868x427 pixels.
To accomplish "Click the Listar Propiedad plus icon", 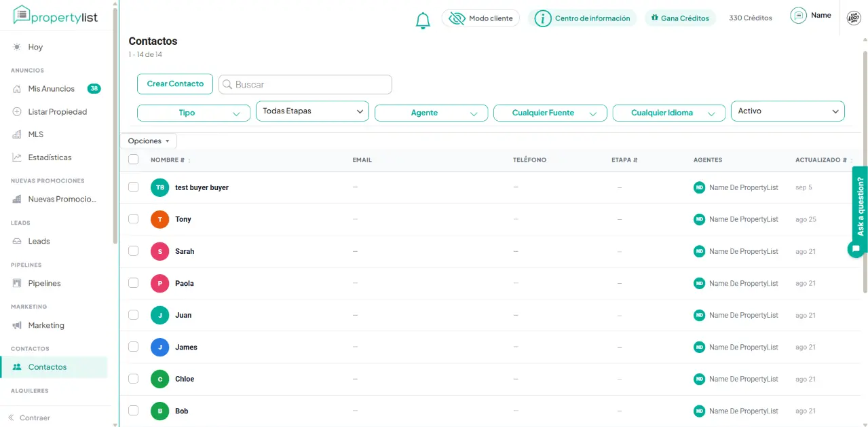I will pyautogui.click(x=17, y=111).
